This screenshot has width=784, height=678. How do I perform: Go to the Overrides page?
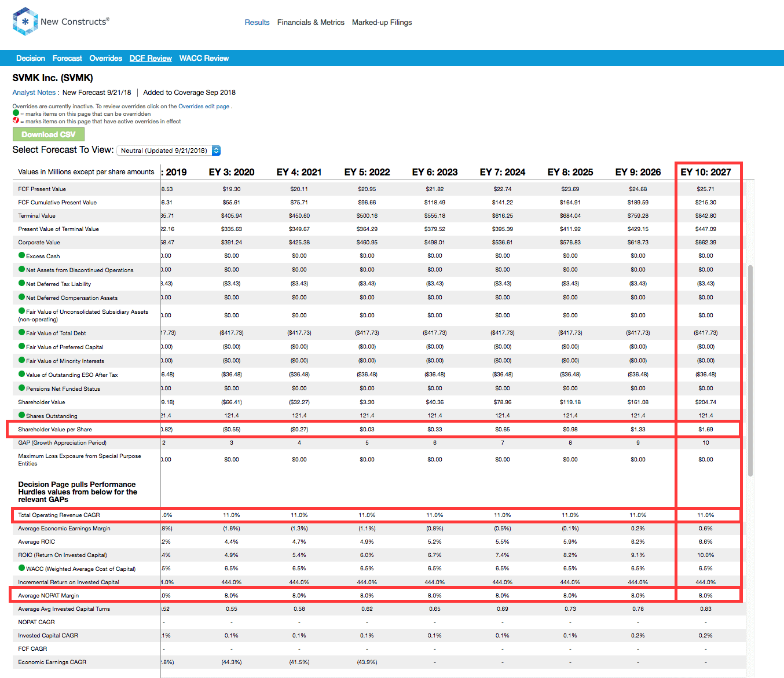point(106,58)
